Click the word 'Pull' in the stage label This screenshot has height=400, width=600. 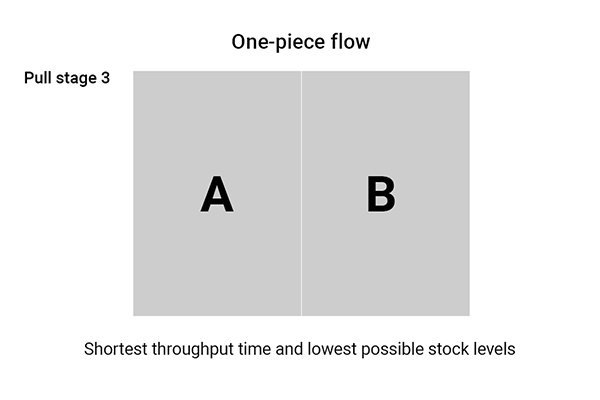pos(38,78)
